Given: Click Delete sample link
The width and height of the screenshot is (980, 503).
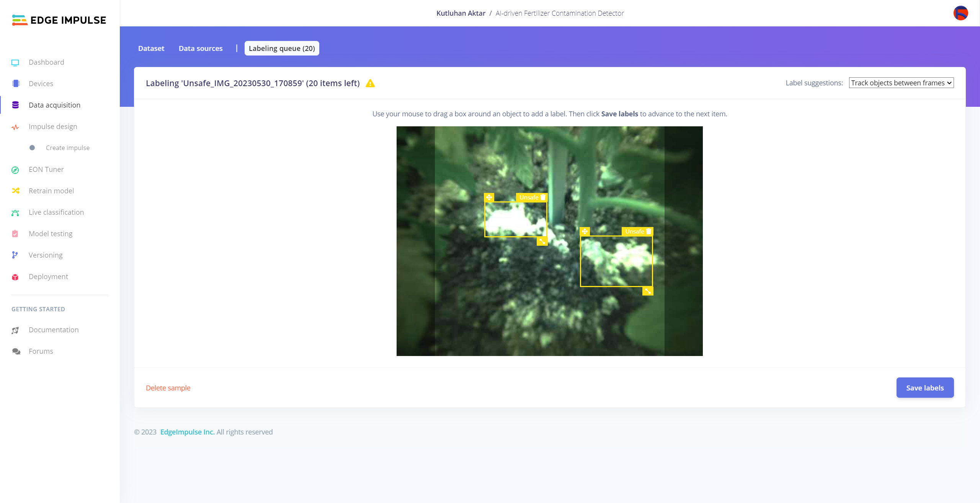Looking at the screenshot, I should point(168,388).
